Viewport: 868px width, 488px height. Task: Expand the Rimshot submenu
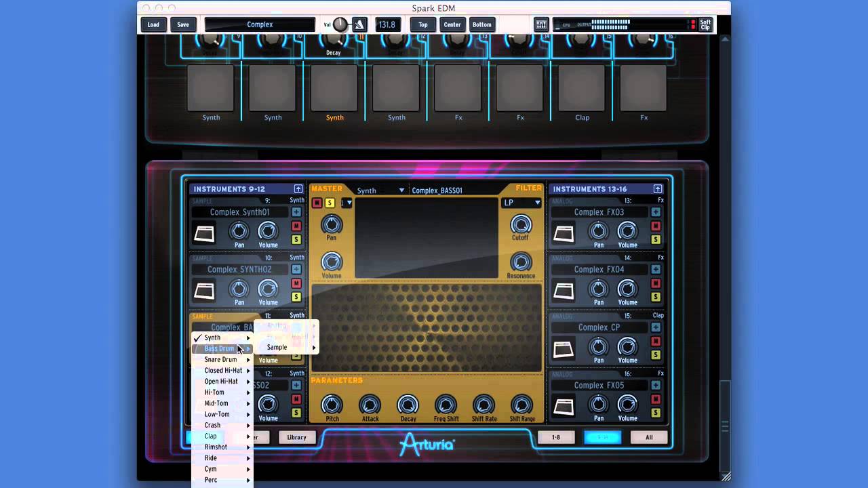(222, 447)
